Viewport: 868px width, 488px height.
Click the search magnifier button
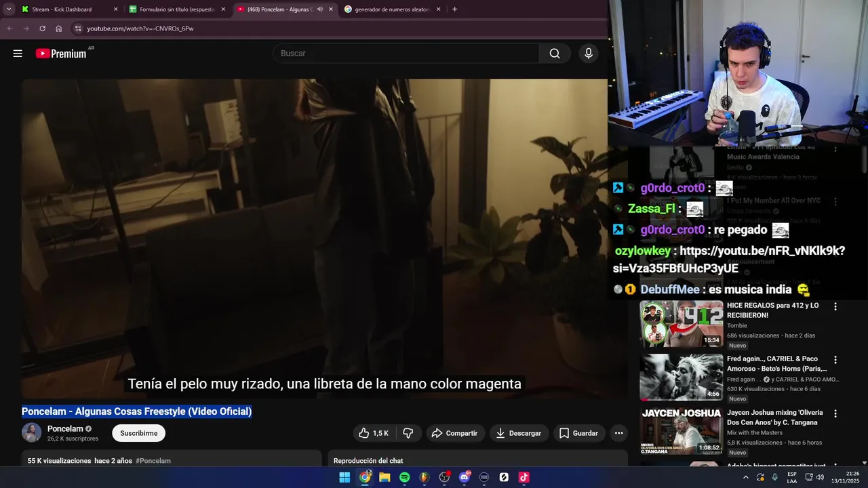pyautogui.click(x=555, y=54)
